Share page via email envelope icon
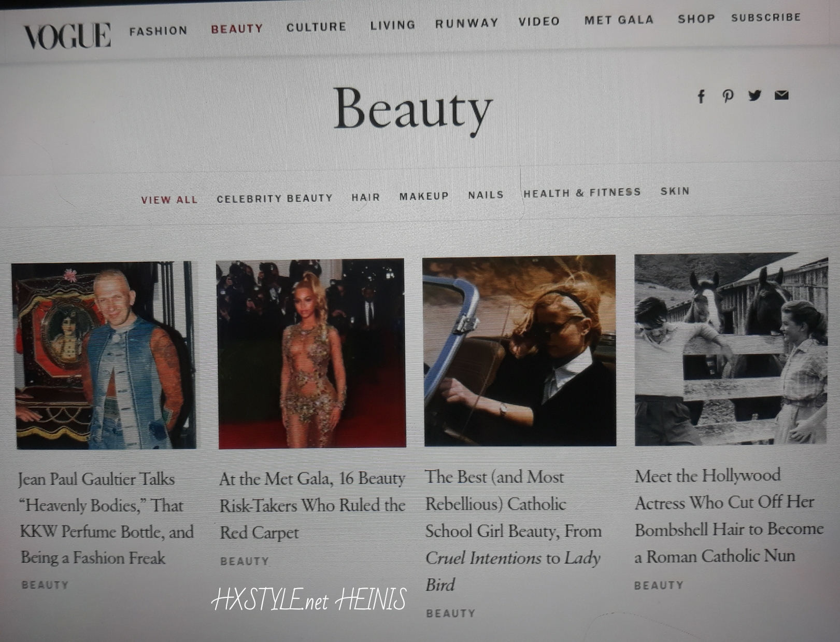The width and height of the screenshot is (840, 642). [x=781, y=95]
